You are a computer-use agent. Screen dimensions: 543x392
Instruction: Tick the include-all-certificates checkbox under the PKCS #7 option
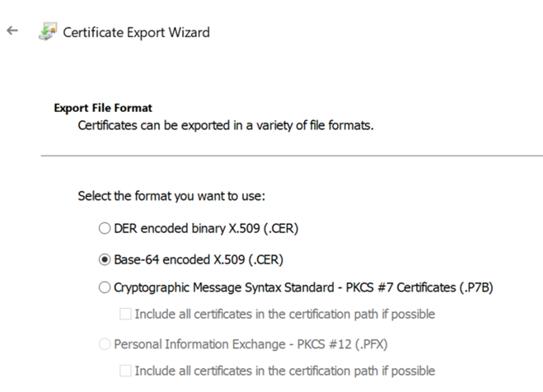[124, 314]
